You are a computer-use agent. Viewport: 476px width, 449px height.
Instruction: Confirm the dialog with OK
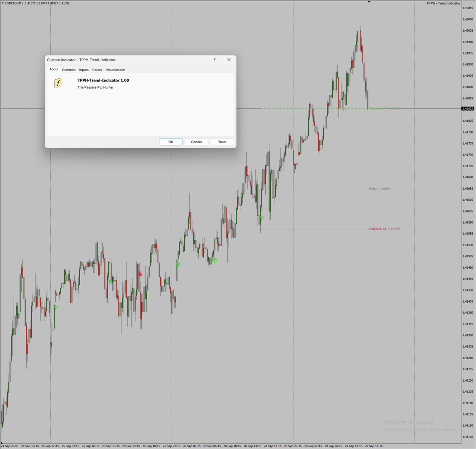pyautogui.click(x=170, y=142)
